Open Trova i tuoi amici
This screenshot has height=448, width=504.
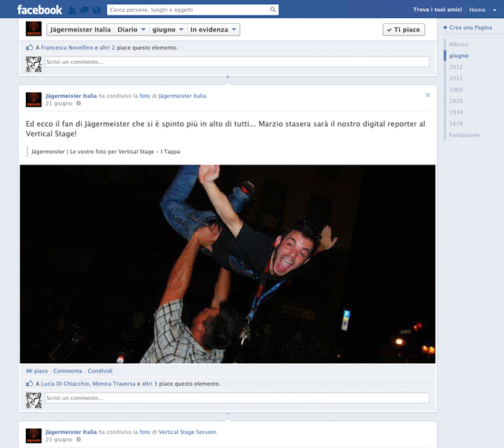pyautogui.click(x=437, y=10)
